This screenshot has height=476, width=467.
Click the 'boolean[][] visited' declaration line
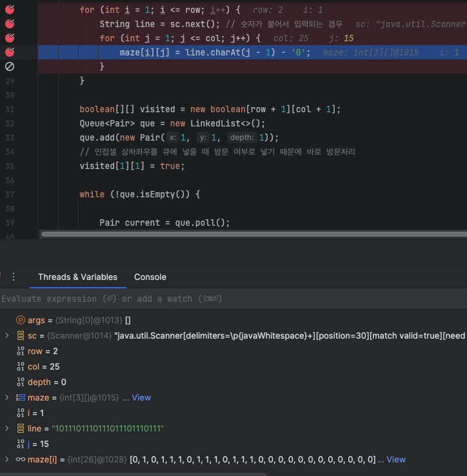click(210, 109)
